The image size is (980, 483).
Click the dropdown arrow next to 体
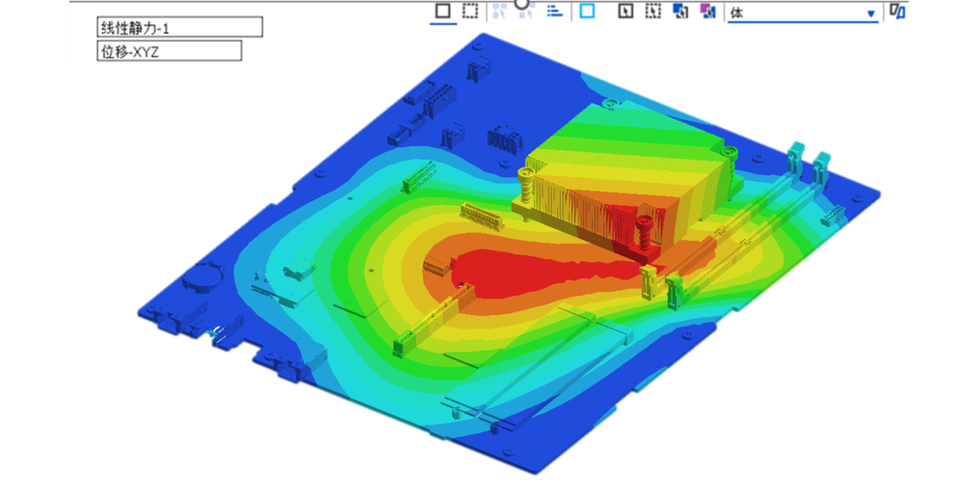coord(870,13)
